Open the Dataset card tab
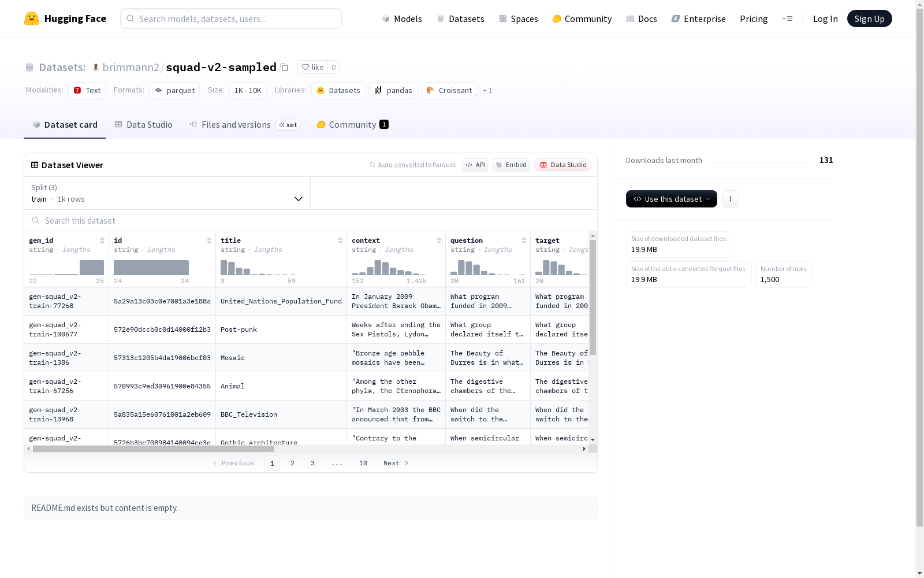The height and width of the screenshot is (578, 924). [65, 125]
